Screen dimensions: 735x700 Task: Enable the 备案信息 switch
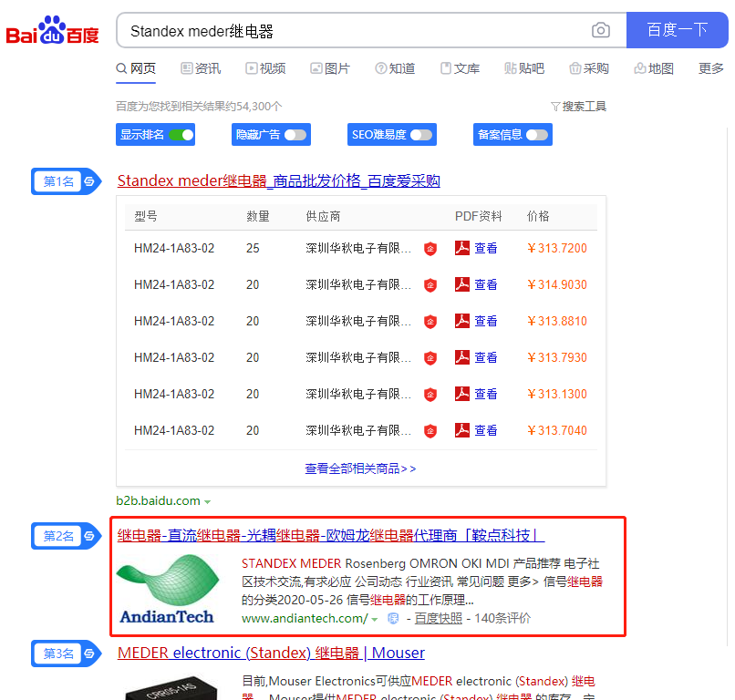pos(537,135)
